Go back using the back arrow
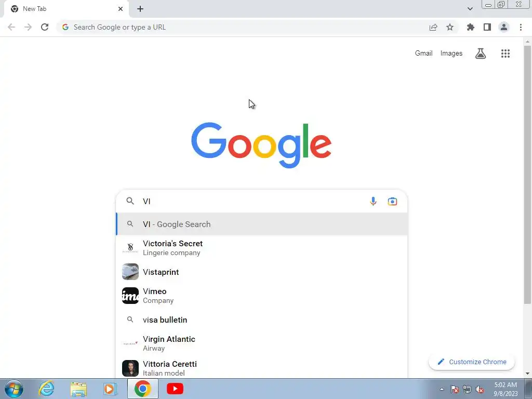This screenshot has height=399, width=532. (11, 27)
